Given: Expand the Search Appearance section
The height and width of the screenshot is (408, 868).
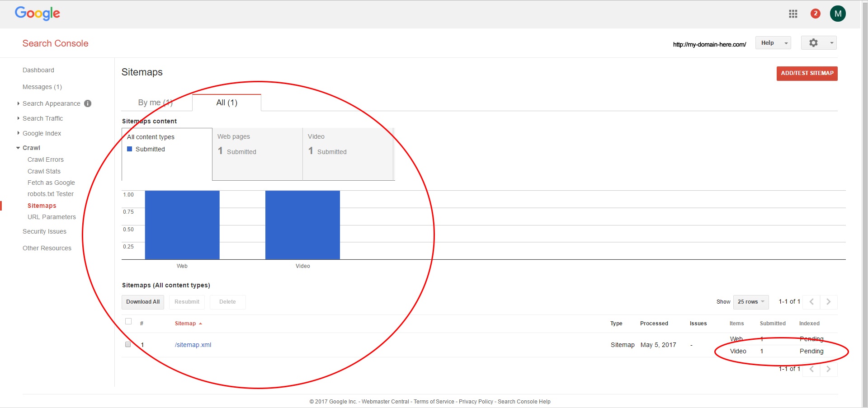Looking at the screenshot, I should (x=18, y=103).
